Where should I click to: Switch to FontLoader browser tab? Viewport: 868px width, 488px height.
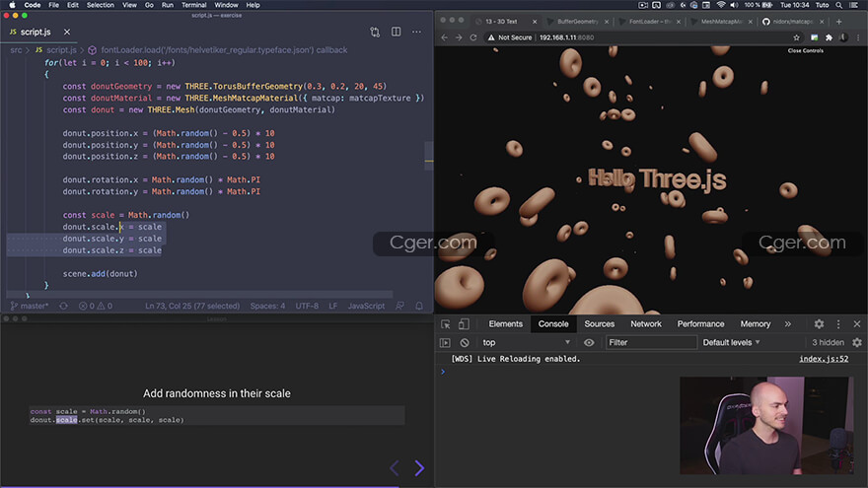coord(649,22)
